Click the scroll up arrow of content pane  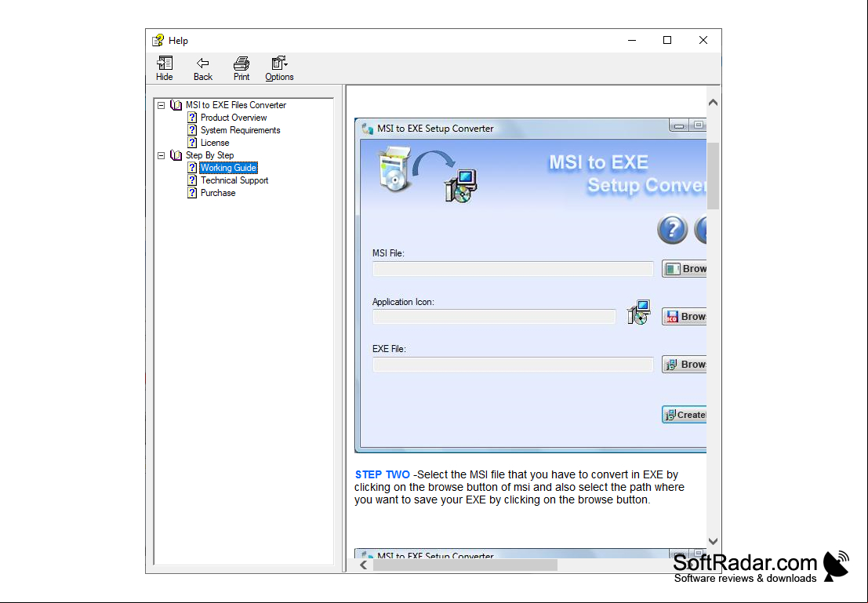point(713,103)
